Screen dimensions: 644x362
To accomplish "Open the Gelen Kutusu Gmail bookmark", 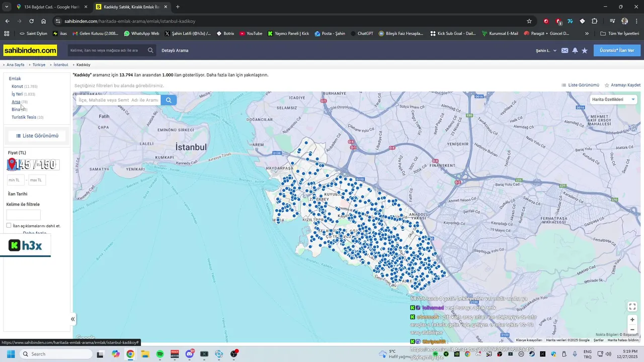I will pyautogui.click(x=96, y=34).
